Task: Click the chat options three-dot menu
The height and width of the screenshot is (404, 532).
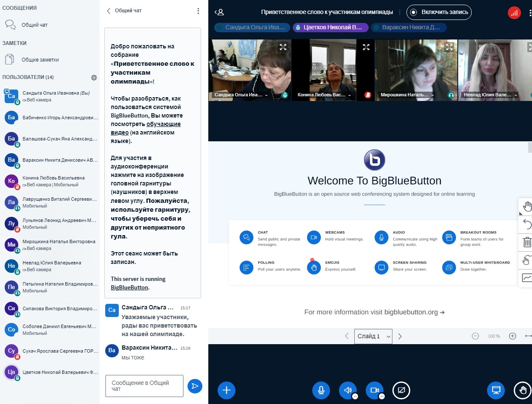Action: click(x=198, y=11)
